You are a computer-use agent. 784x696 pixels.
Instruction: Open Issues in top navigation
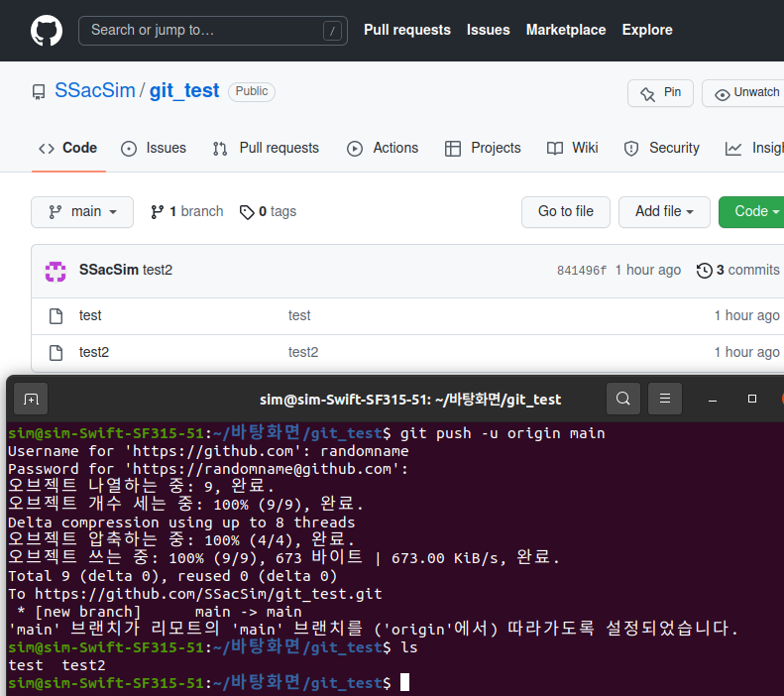click(488, 30)
